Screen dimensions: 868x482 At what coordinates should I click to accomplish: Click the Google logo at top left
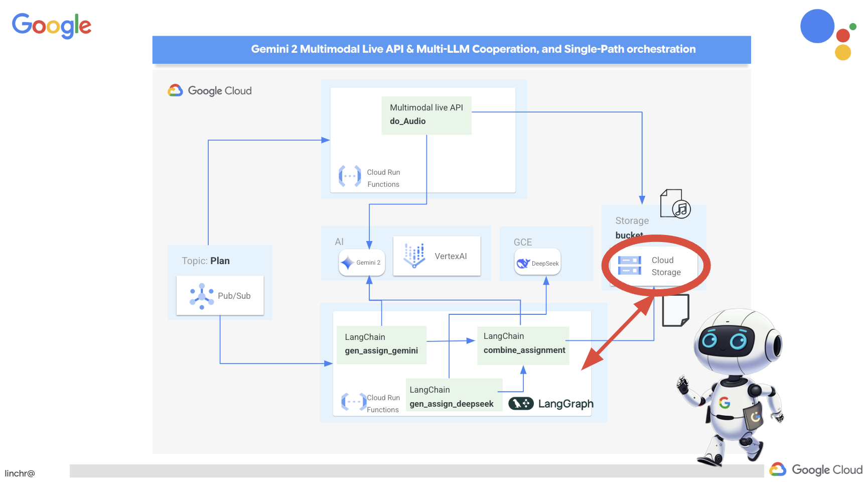coord(52,25)
